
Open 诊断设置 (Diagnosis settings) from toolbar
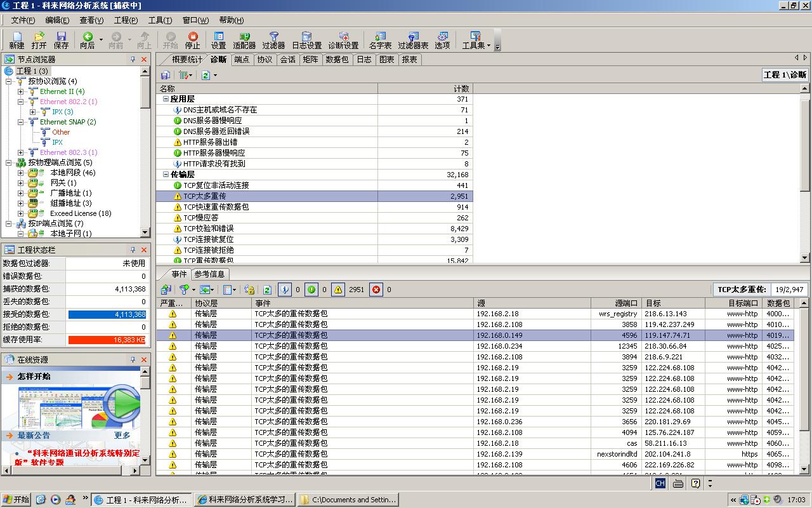[343, 40]
